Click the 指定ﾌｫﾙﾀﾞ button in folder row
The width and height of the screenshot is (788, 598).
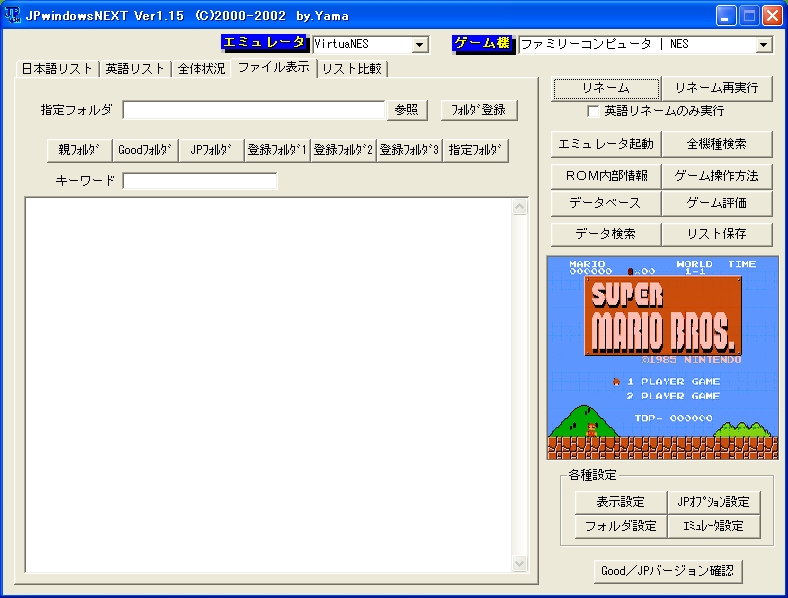pos(475,150)
